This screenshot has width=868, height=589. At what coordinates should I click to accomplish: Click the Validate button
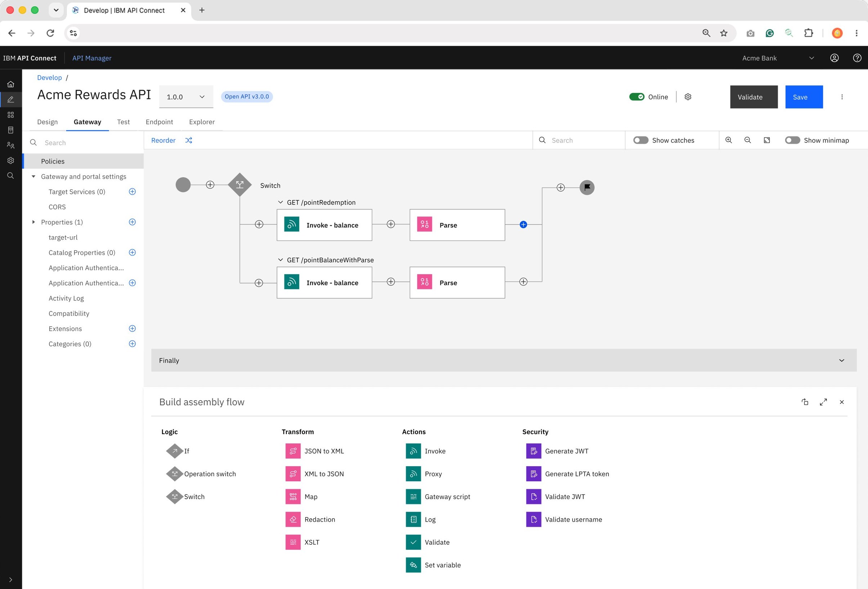pos(754,97)
